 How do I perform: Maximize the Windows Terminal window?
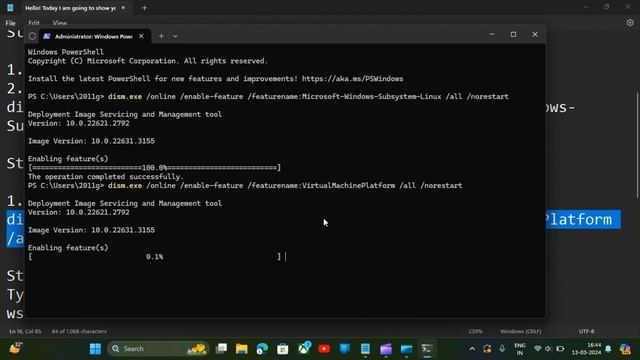(513, 35)
